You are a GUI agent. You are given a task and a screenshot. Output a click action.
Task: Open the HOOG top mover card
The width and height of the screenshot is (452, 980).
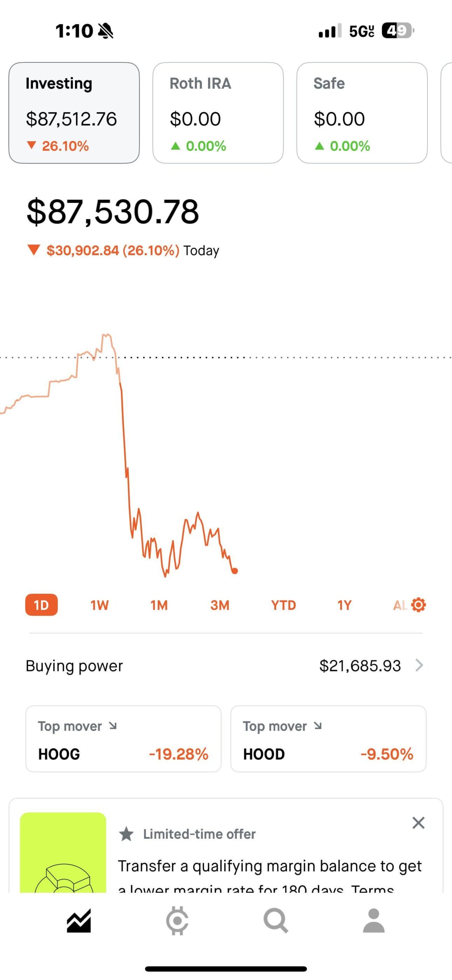point(123,739)
